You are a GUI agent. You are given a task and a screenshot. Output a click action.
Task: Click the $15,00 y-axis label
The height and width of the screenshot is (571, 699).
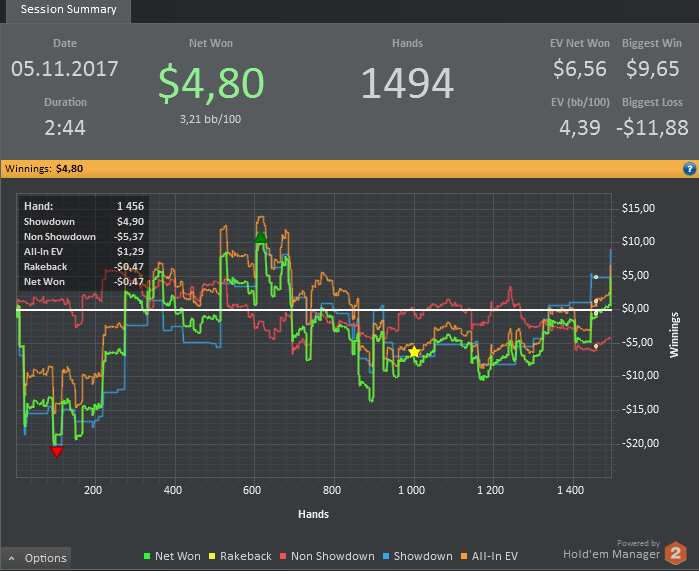click(x=638, y=208)
